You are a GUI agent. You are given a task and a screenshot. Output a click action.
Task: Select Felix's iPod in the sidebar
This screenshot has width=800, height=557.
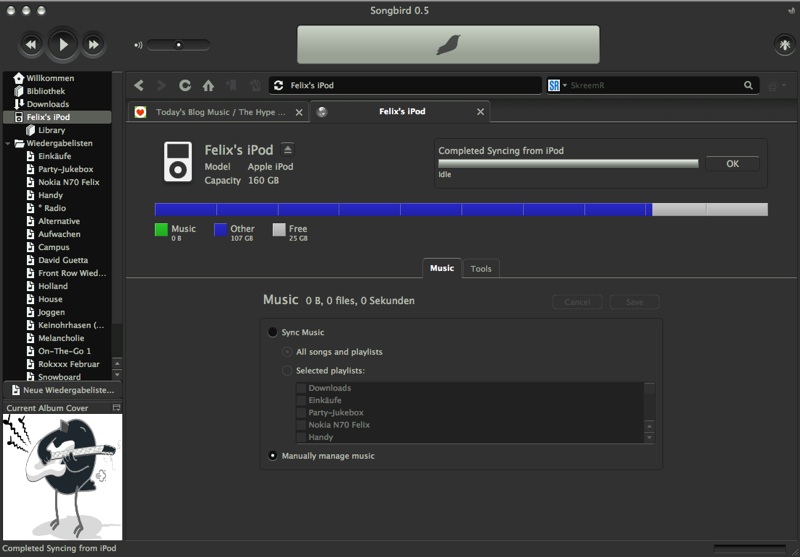(x=57, y=117)
